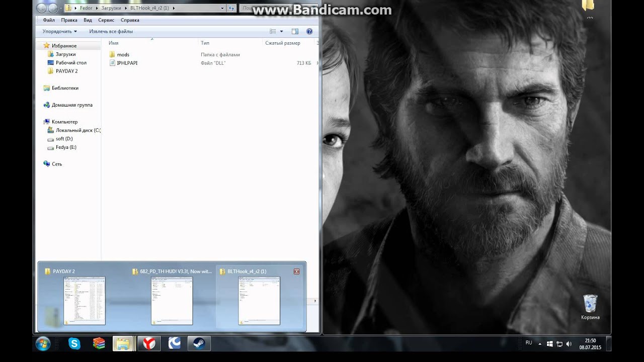Click the 'Файл "DLL"' type cell
Screen dimensions: 644x362
(213, 63)
